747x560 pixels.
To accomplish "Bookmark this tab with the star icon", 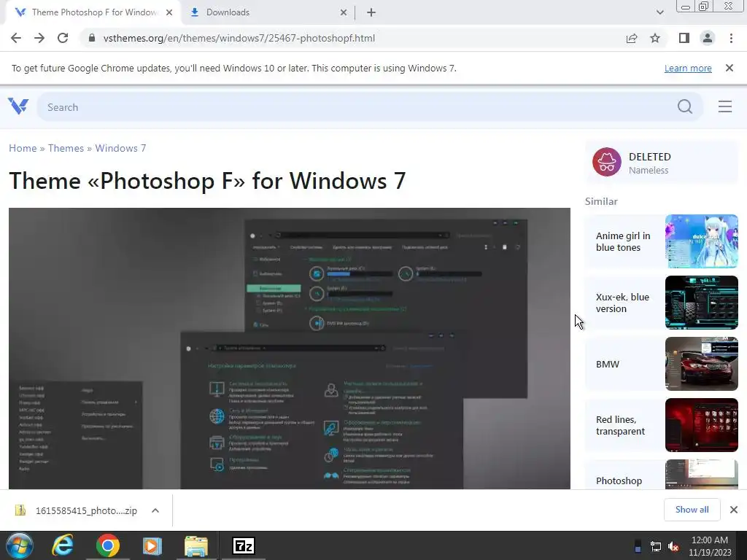I will tap(655, 38).
